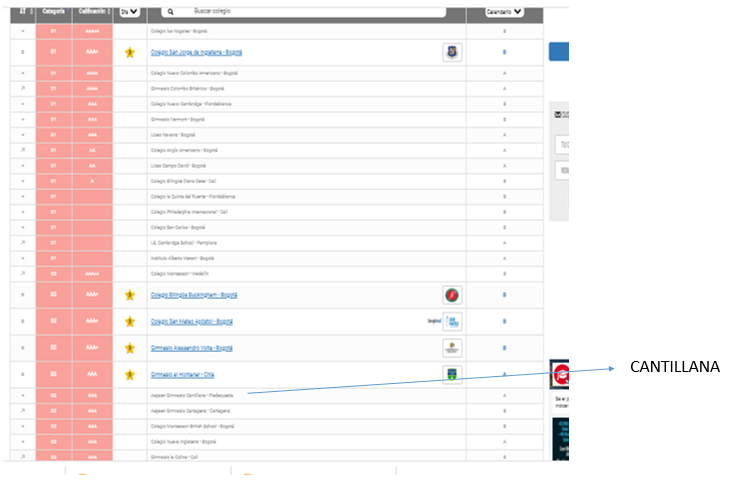Viewport: 736px width, 484px height.
Task: Open the dropdown next to the Calificación column
Action: (x=129, y=12)
